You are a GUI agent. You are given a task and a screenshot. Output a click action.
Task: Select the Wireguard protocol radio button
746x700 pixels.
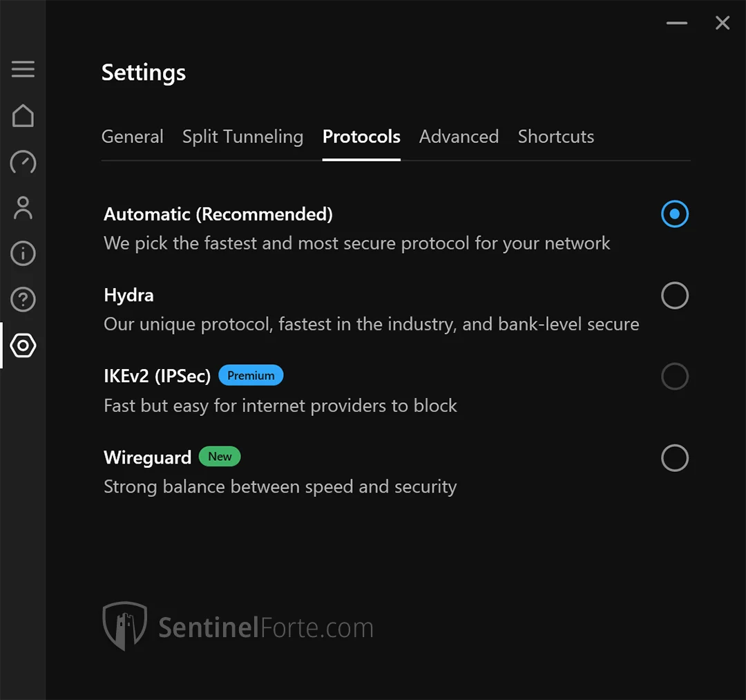click(674, 458)
